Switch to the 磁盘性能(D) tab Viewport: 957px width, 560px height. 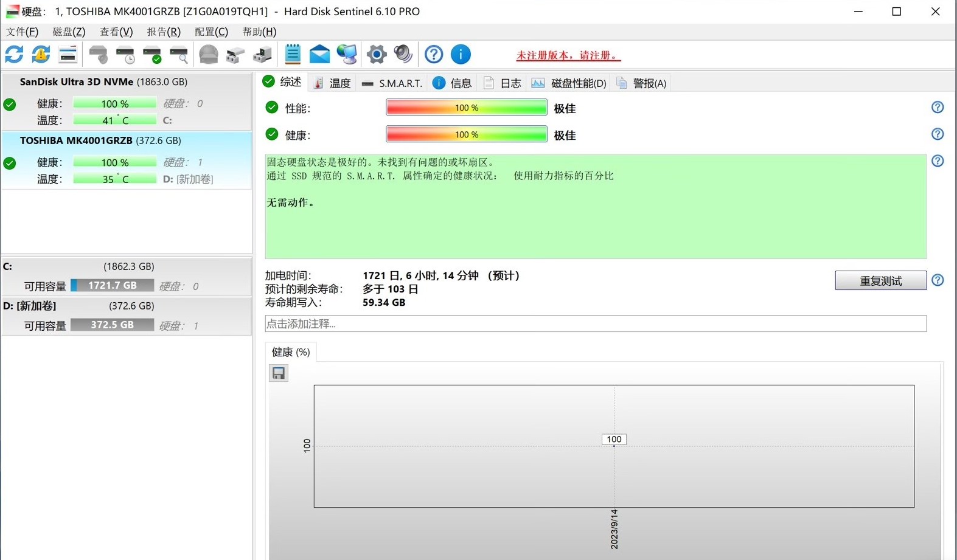coord(569,83)
